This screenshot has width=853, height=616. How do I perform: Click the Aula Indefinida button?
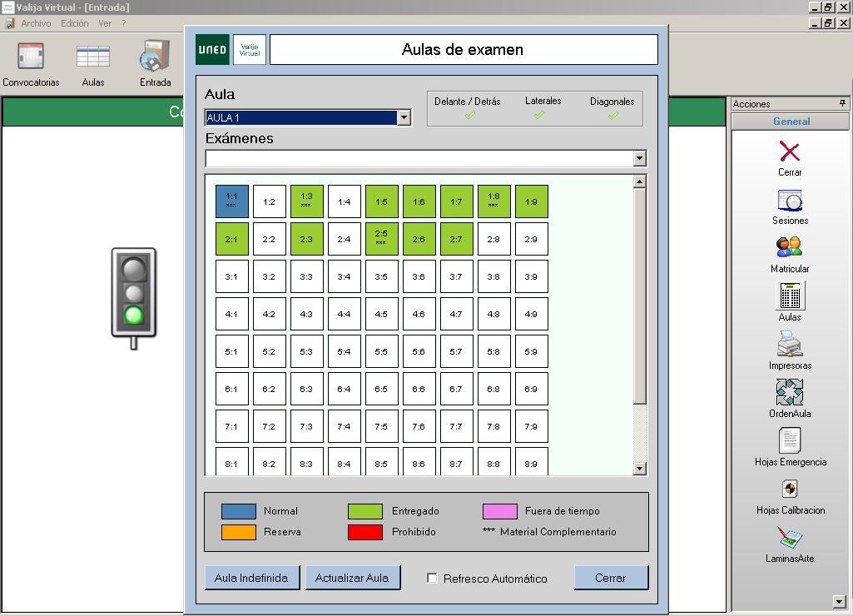(x=251, y=578)
